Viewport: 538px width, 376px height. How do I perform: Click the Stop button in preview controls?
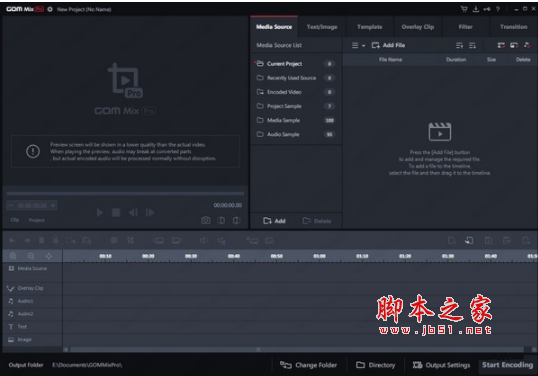(x=116, y=213)
